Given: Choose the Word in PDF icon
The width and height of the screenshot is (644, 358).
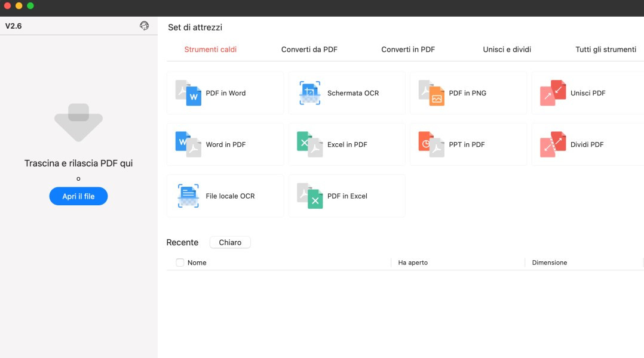Looking at the screenshot, I should pyautogui.click(x=188, y=144).
